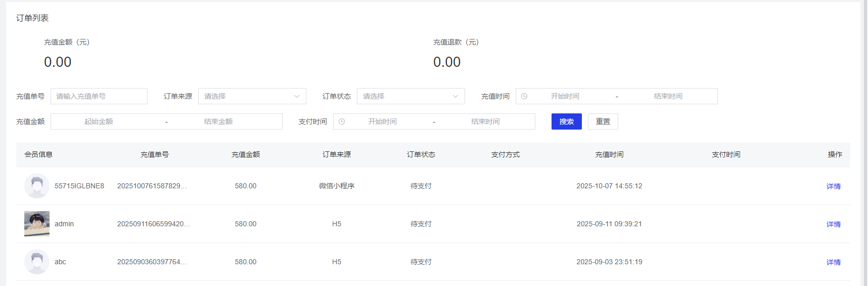Click the default avatar for user abc
Image resolution: width=868 pixels, height=286 pixels.
pos(37,262)
